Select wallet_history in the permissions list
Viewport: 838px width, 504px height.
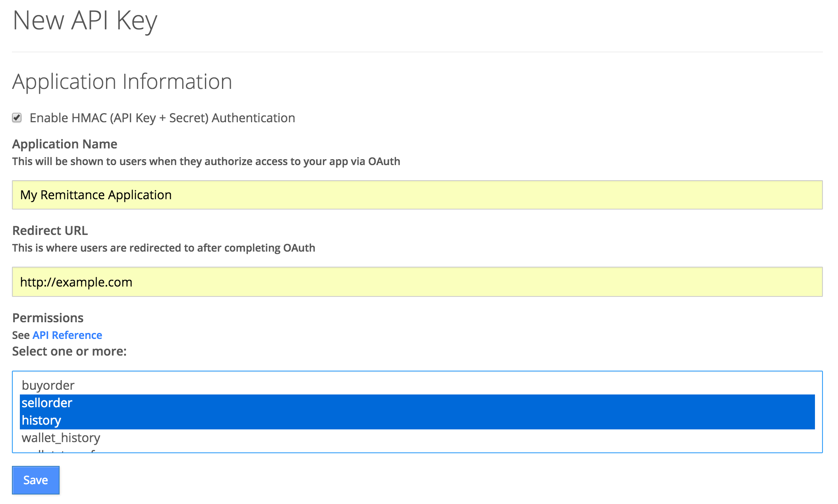[61, 438]
